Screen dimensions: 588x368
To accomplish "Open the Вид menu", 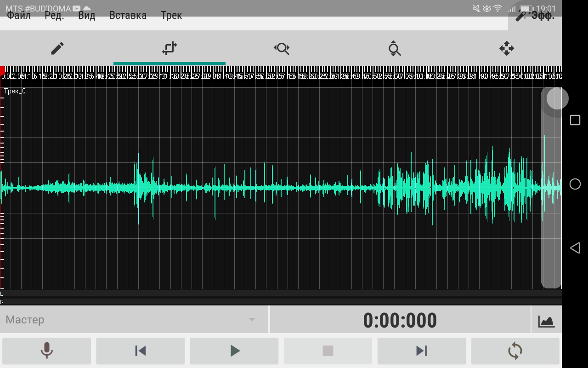I will pyautogui.click(x=87, y=16).
